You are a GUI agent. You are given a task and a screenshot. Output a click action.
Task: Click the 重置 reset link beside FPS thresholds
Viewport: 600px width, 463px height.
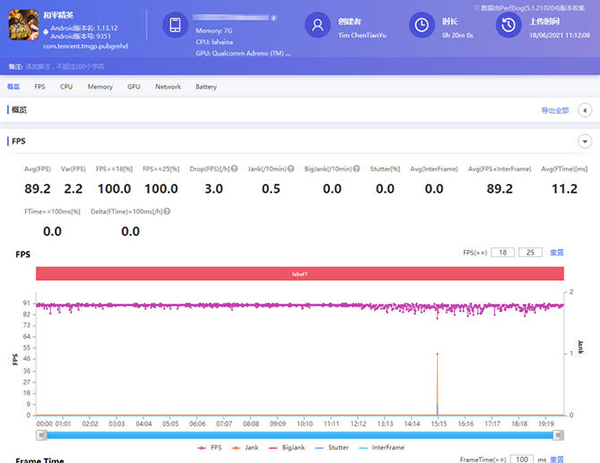pos(558,253)
